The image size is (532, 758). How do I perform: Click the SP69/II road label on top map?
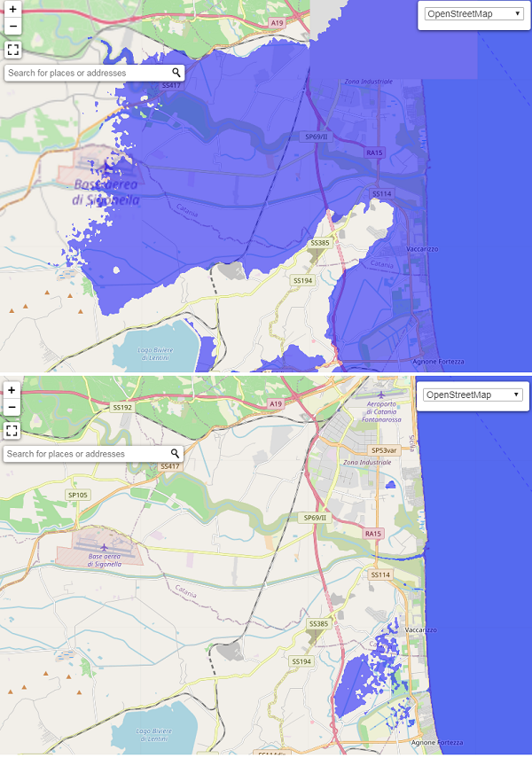point(317,137)
